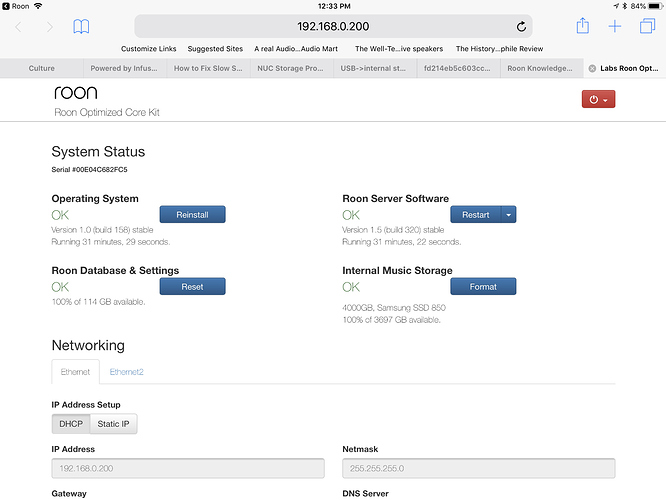This screenshot has width=666, height=500.
Task: Open the fd214eb5c603cc tab
Action: pos(457,68)
